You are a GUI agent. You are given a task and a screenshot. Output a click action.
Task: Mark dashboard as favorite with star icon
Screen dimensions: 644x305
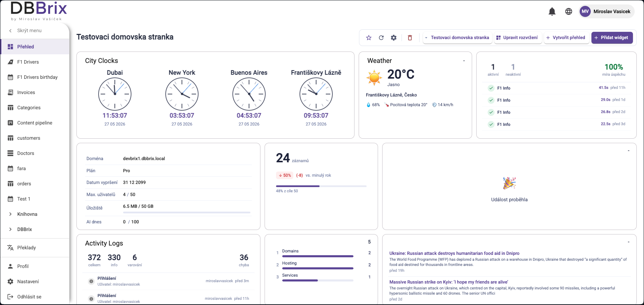click(369, 38)
